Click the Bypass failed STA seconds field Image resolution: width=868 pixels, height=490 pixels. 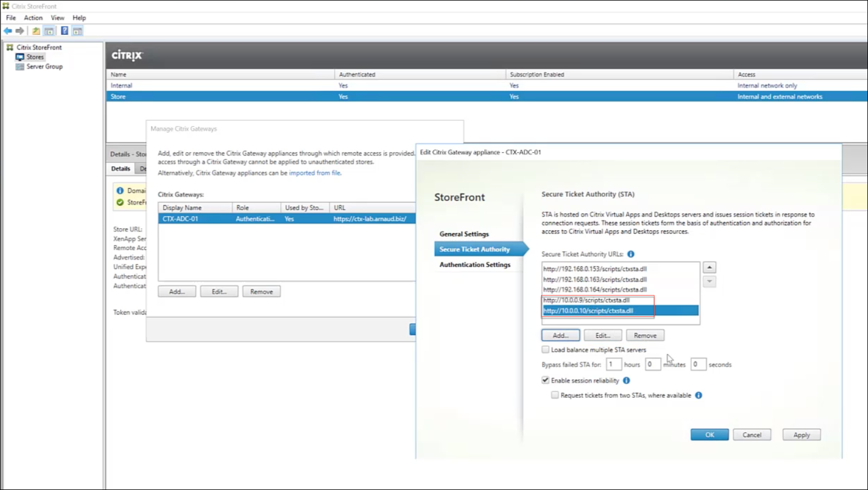click(x=698, y=364)
